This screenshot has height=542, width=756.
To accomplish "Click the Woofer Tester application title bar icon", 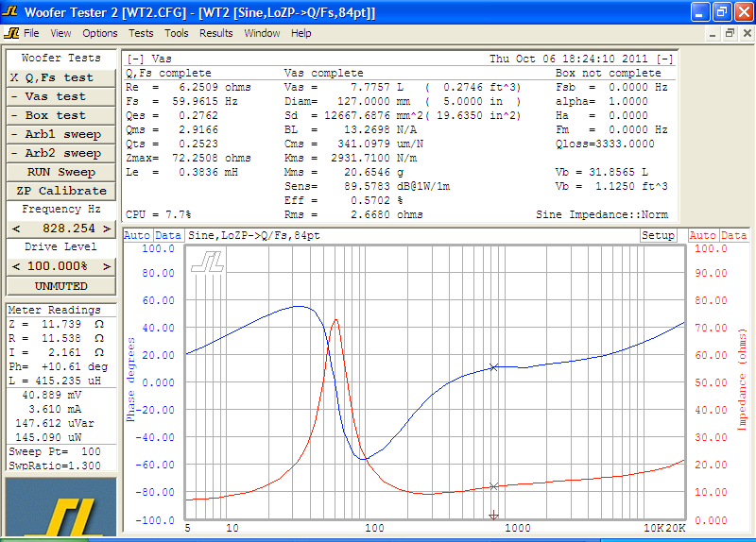I will 9,11.
